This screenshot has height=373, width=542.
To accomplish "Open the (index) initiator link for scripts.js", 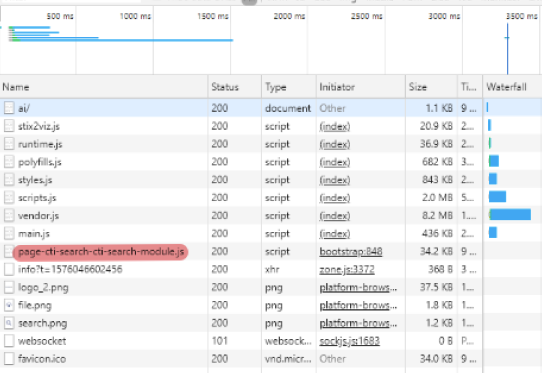I will (335, 198).
